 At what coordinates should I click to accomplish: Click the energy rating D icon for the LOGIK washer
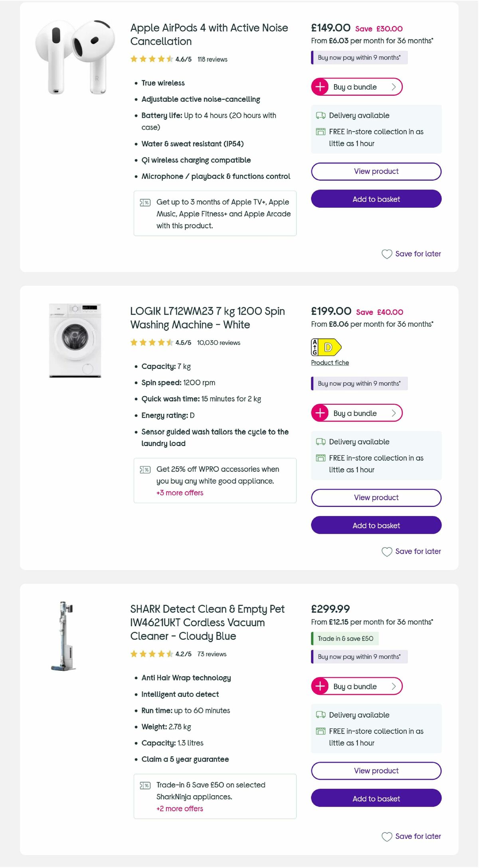(x=326, y=347)
